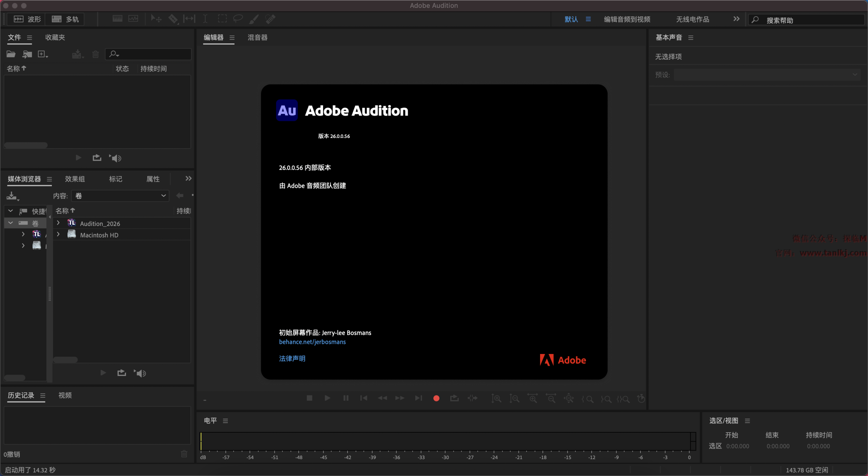Viewport: 868px width, 476px height.
Task: Toggle Auto-play in the Files panel
Action: click(115, 158)
